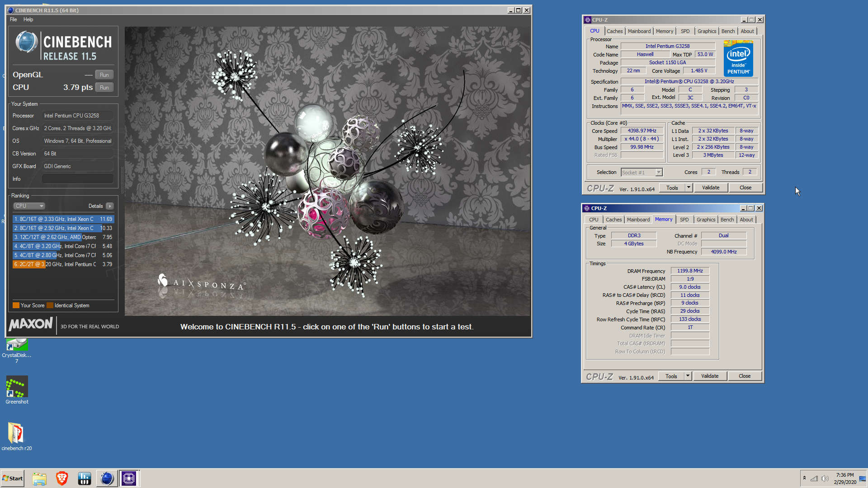Click the rendered scene preview image
The height and width of the screenshot is (488, 868).
(327, 171)
